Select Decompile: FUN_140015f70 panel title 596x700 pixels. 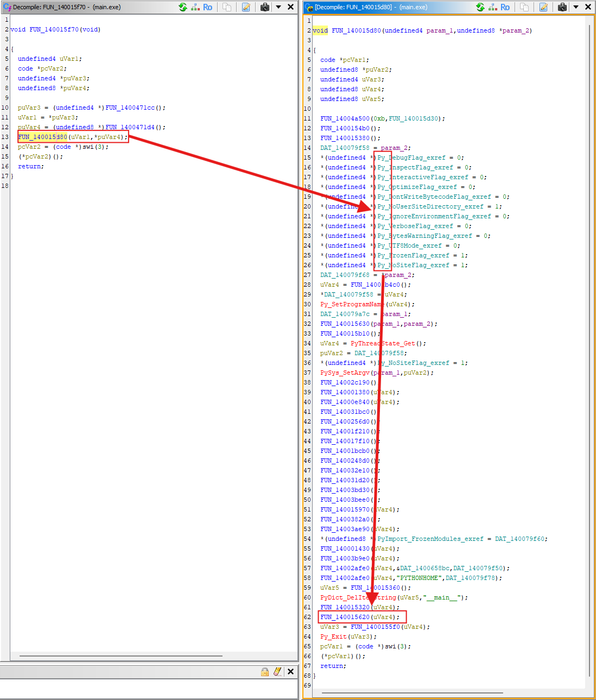(x=67, y=7)
